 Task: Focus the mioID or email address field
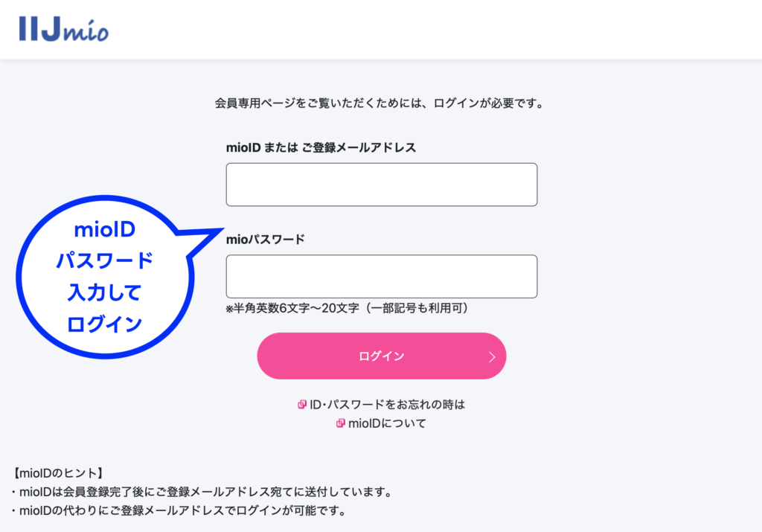pos(381,185)
